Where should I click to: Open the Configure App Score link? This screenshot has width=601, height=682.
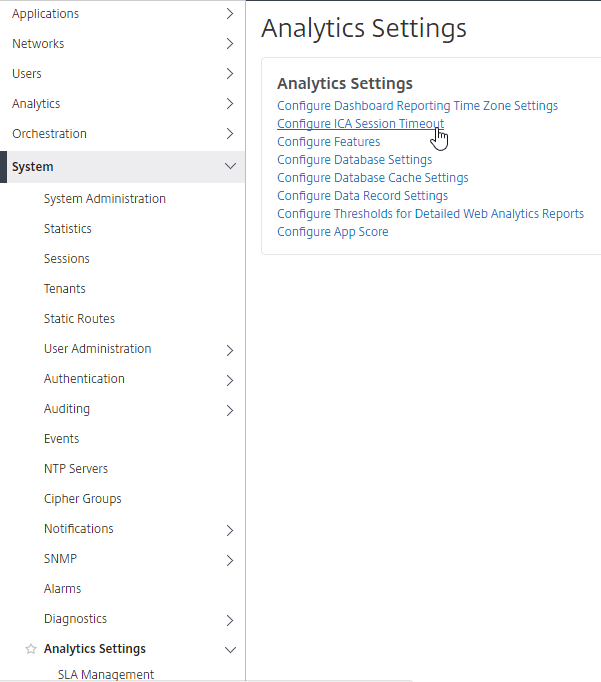(x=333, y=232)
